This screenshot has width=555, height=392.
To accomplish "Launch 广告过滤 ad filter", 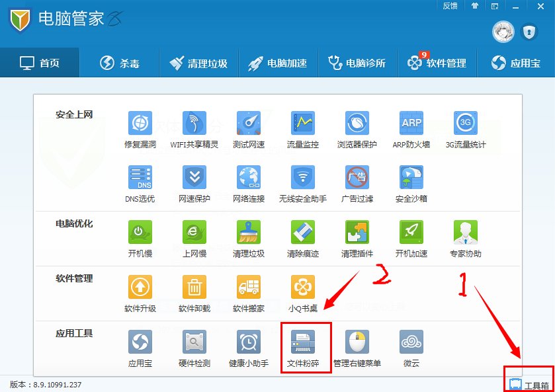I will [357, 178].
